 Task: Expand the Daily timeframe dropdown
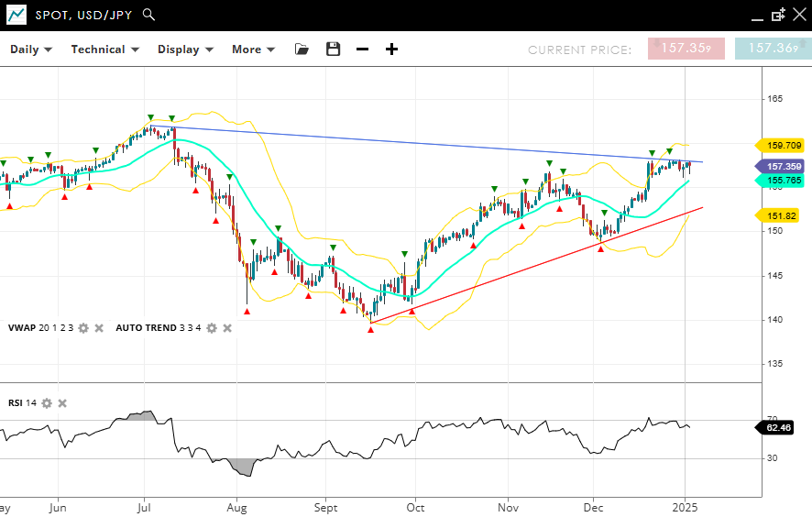31,49
